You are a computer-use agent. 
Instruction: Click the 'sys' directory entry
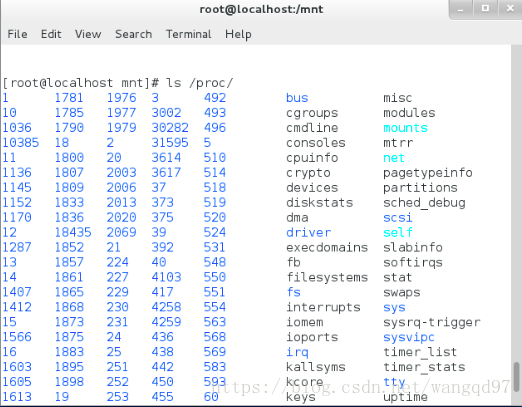coord(394,307)
